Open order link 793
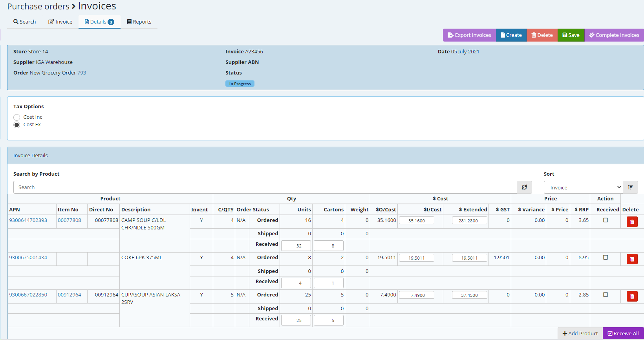The image size is (644, 340). tap(82, 73)
